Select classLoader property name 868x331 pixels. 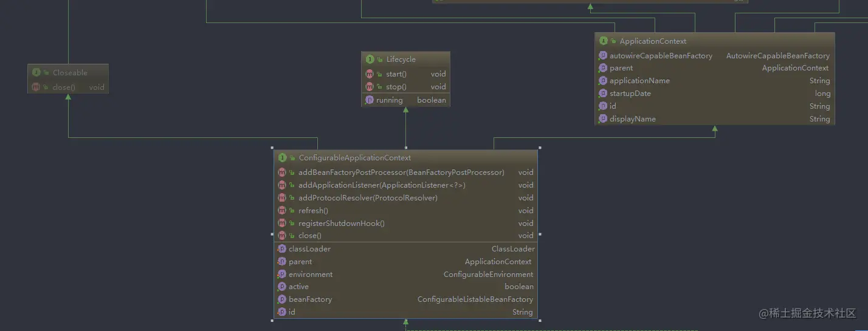click(310, 249)
